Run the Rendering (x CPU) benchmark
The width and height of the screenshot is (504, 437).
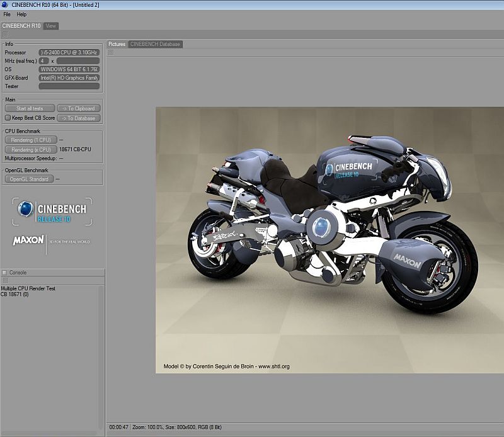point(31,150)
